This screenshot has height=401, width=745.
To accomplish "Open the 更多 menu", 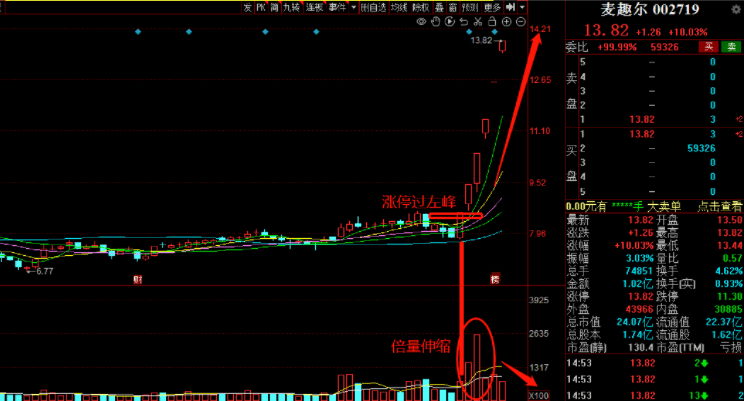I will [x=492, y=7].
